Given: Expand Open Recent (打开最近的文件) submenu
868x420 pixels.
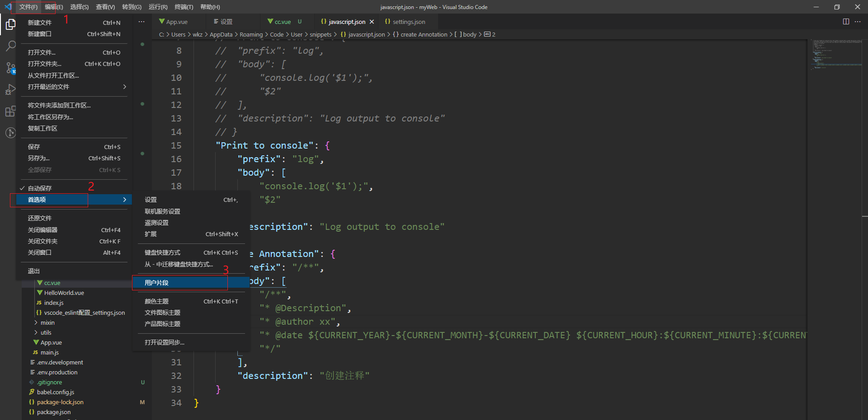Looking at the screenshot, I should [x=74, y=87].
